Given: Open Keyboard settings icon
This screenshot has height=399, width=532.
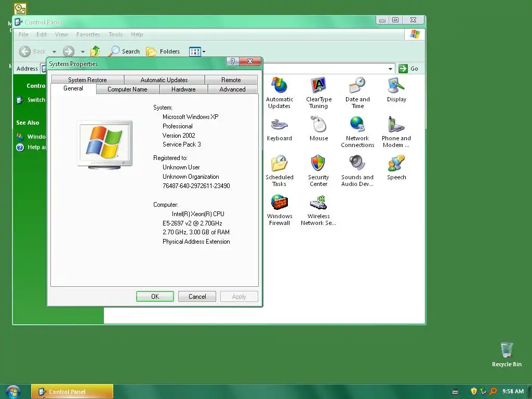Looking at the screenshot, I should (279, 129).
